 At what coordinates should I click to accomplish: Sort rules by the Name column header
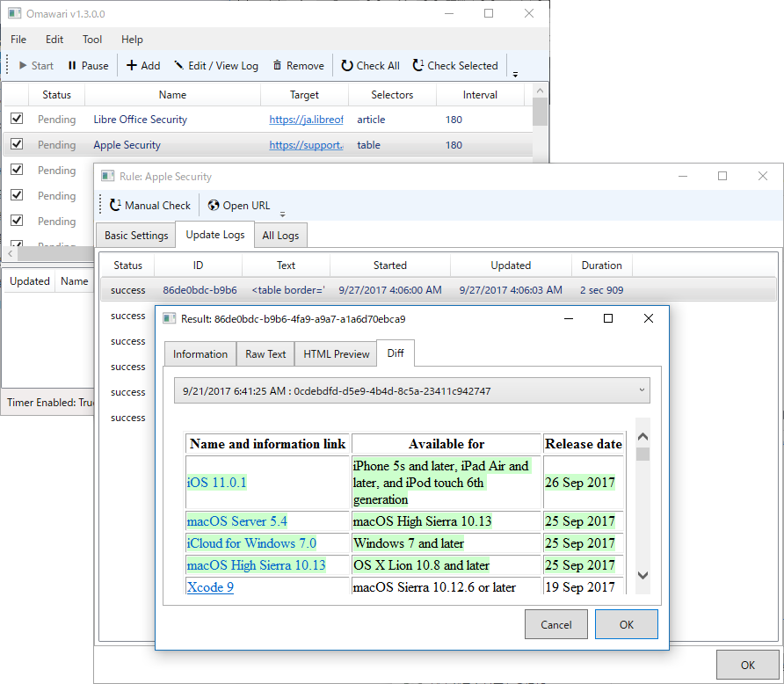pos(172,95)
